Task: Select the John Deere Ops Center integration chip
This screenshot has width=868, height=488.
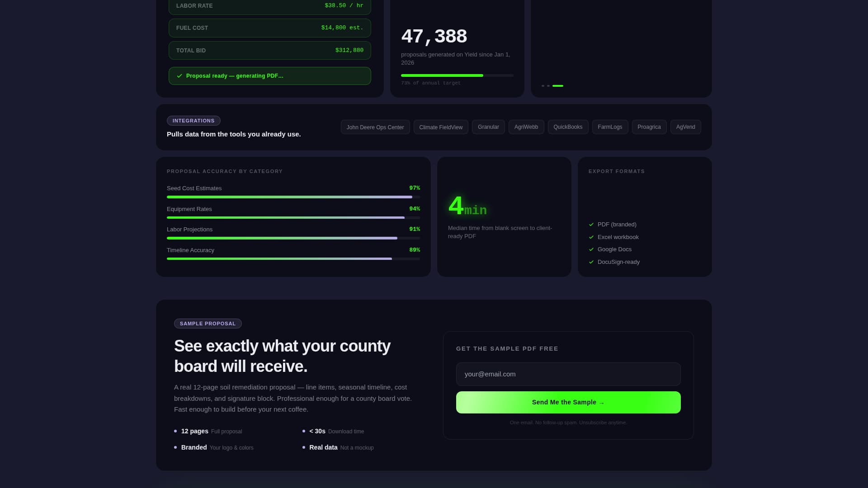Action: point(375,127)
